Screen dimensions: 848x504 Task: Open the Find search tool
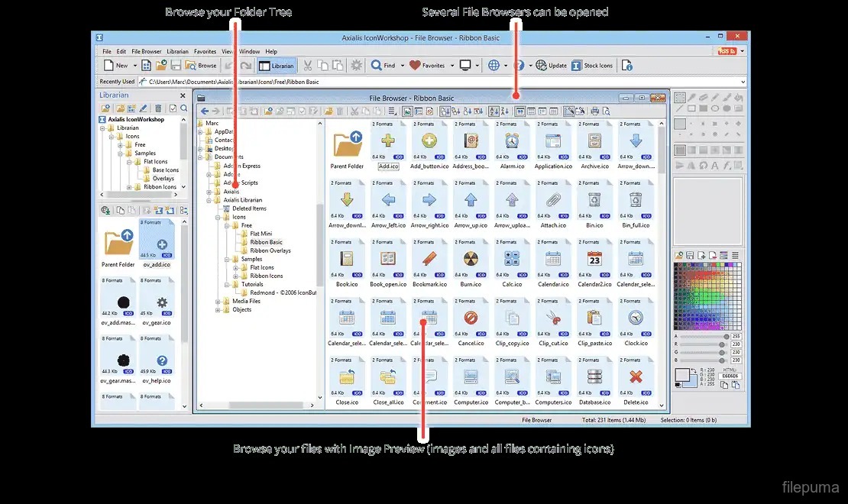point(384,66)
